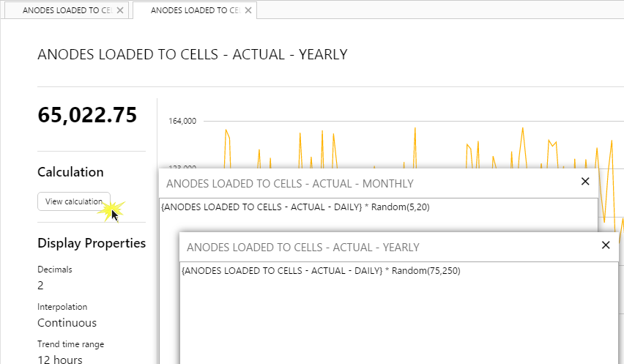
Task: Click the page heading ANODES LOADED TO CELLS - ACTUAL - YEARLY
Action: click(x=192, y=54)
